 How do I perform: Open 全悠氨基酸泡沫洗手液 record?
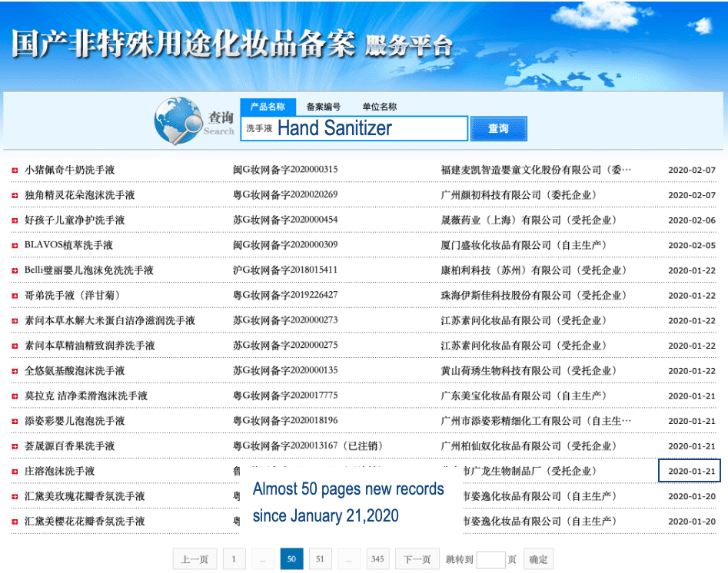[75, 370]
